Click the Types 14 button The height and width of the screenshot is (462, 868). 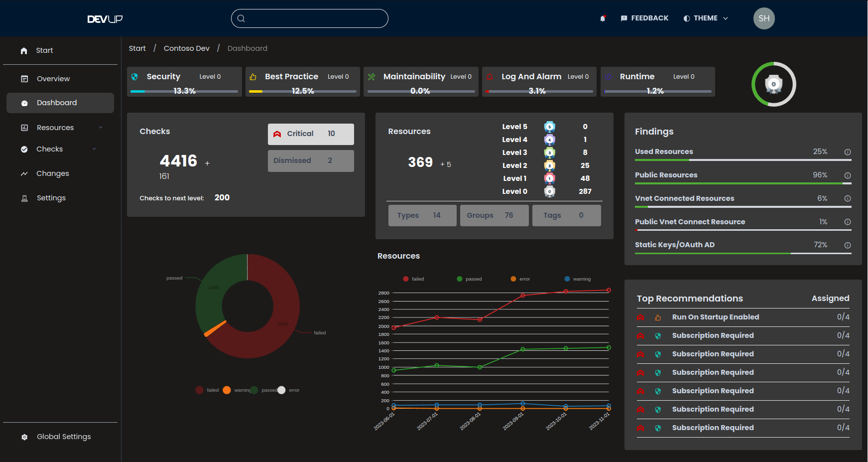[x=422, y=215]
